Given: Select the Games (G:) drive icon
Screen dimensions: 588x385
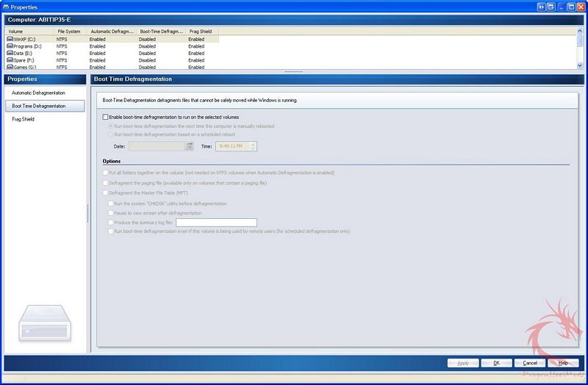Looking at the screenshot, I should [x=10, y=67].
